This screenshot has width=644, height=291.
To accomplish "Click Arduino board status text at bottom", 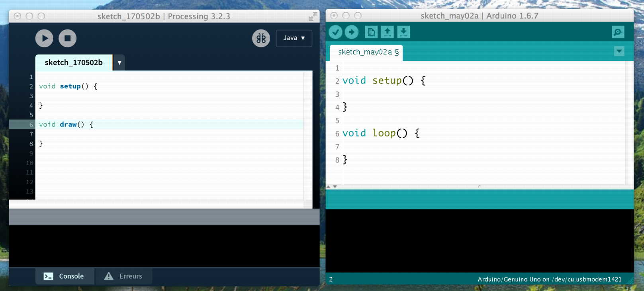I will click(550, 279).
